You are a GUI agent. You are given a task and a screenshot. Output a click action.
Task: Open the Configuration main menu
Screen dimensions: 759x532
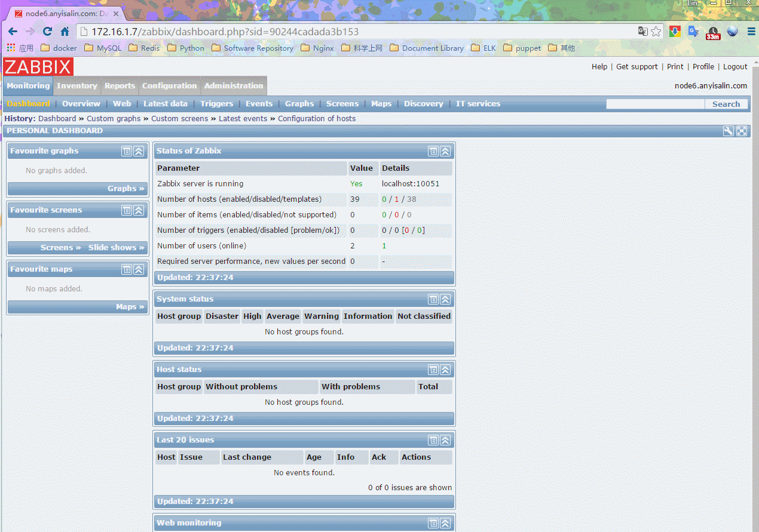click(x=169, y=86)
